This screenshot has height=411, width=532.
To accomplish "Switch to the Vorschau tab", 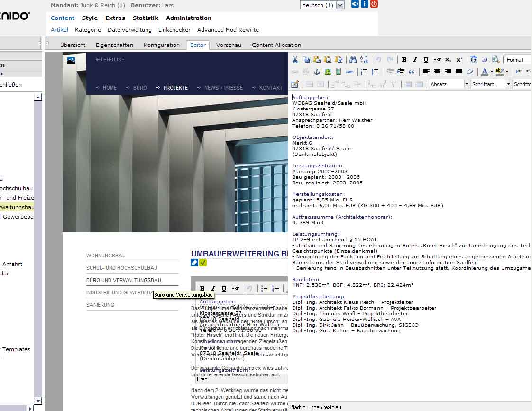I will pos(229,45).
